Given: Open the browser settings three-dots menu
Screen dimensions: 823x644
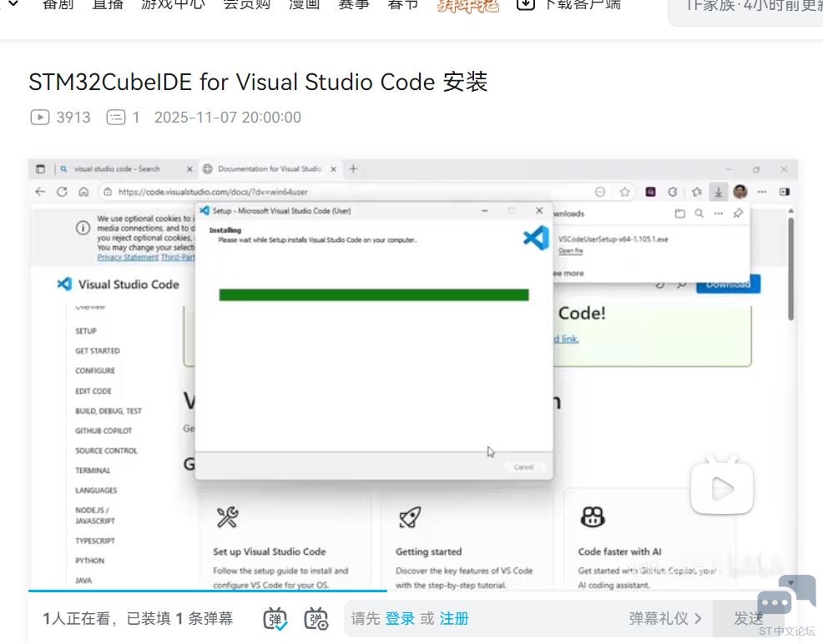Looking at the screenshot, I should (x=761, y=192).
